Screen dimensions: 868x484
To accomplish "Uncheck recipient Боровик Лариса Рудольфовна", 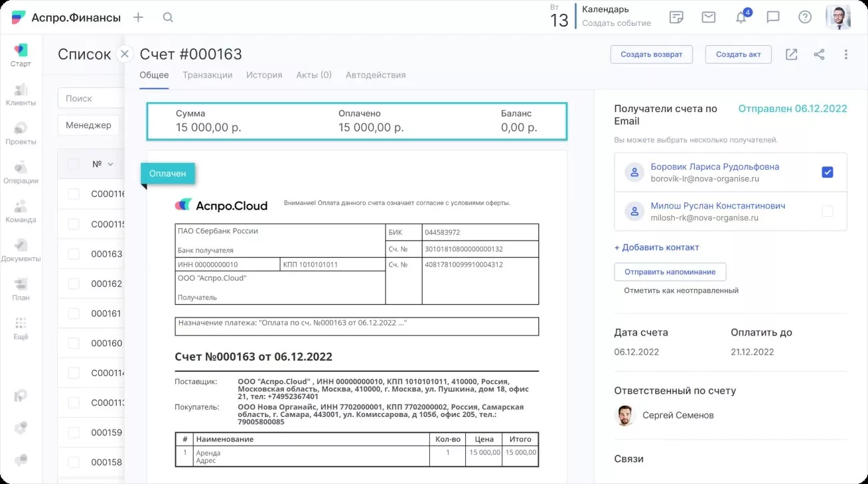I will point(827,172).
